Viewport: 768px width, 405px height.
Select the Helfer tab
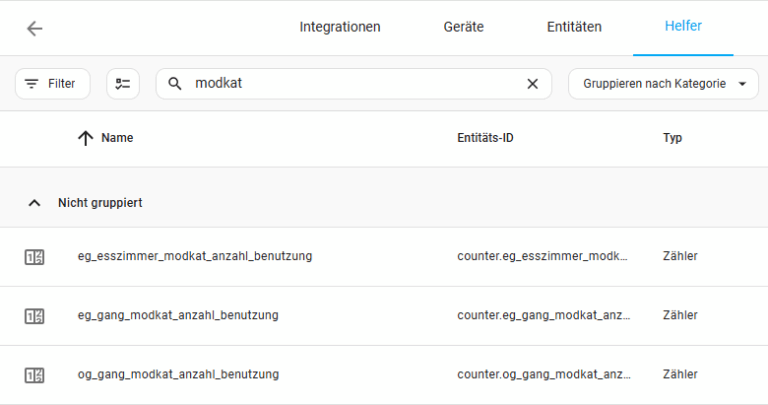683,26
